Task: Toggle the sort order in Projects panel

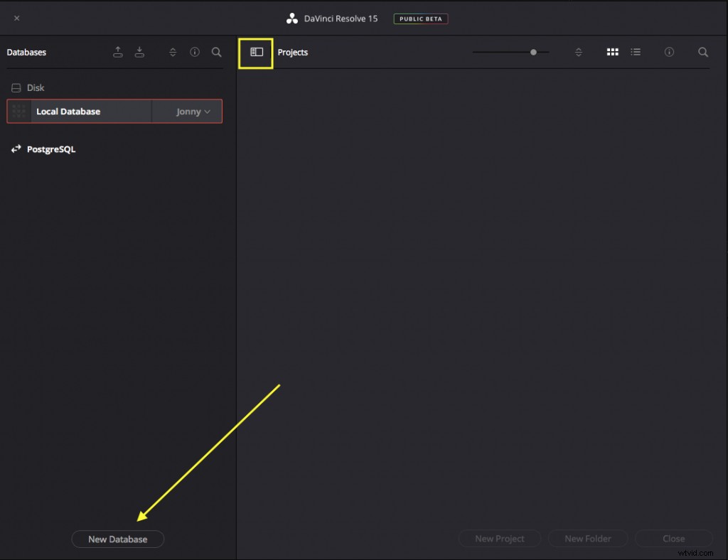Action: 578,52
